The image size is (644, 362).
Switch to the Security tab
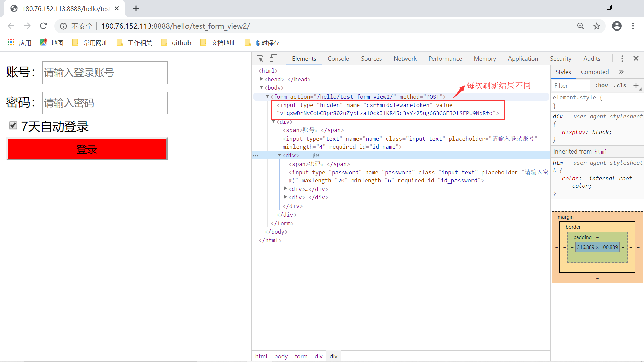(x=560, y=59)
